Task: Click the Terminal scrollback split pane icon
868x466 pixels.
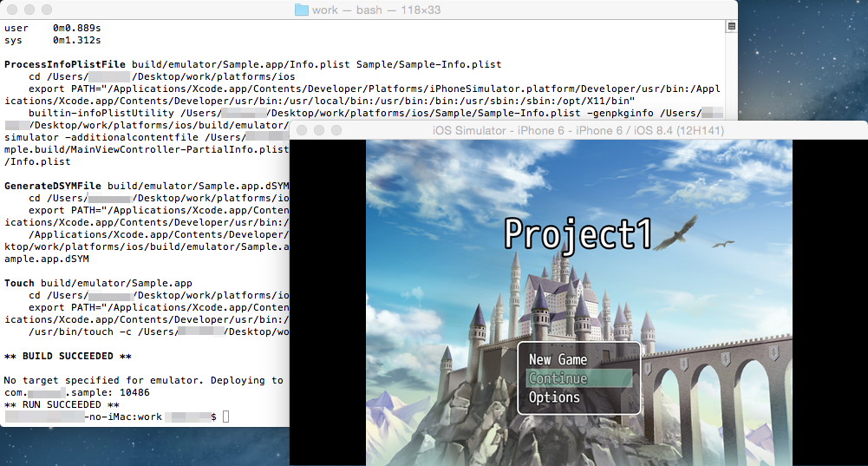Action: click(x=731, y=27)
